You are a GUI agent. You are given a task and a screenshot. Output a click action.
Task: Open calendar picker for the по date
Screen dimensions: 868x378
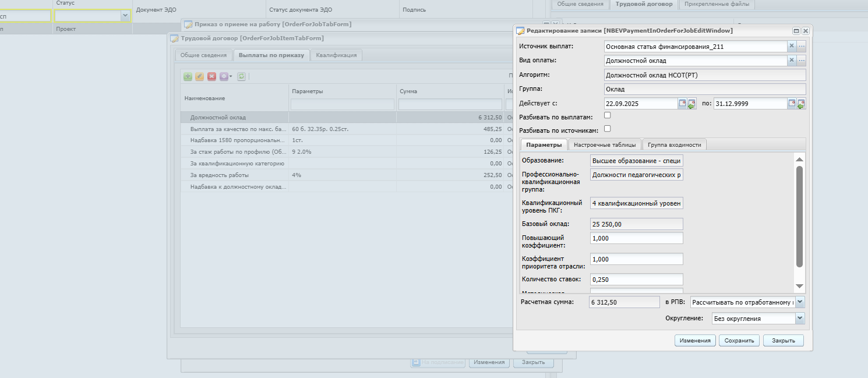pyautogui.click(x=792, y=103)
